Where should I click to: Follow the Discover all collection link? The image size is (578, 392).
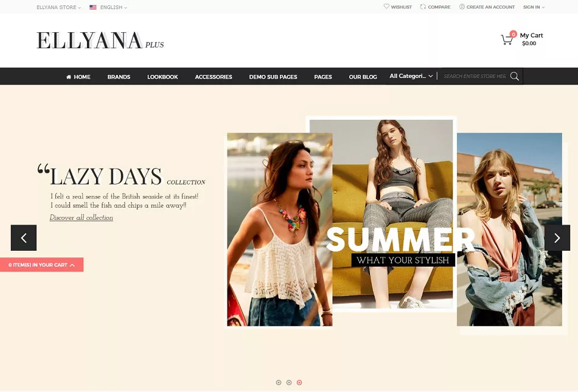[x=81, y=217]
